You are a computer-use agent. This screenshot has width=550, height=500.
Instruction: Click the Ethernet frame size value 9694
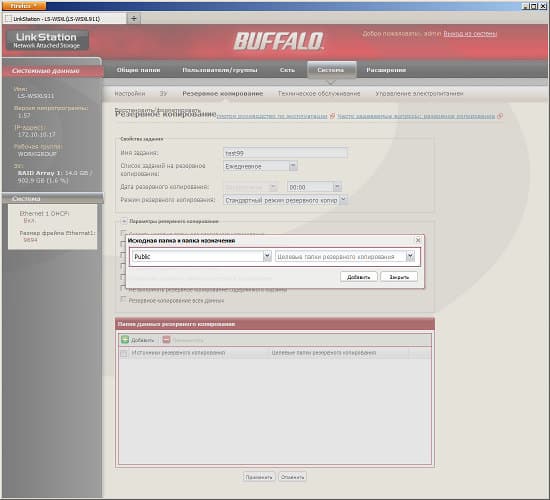[x=30, y=240]
